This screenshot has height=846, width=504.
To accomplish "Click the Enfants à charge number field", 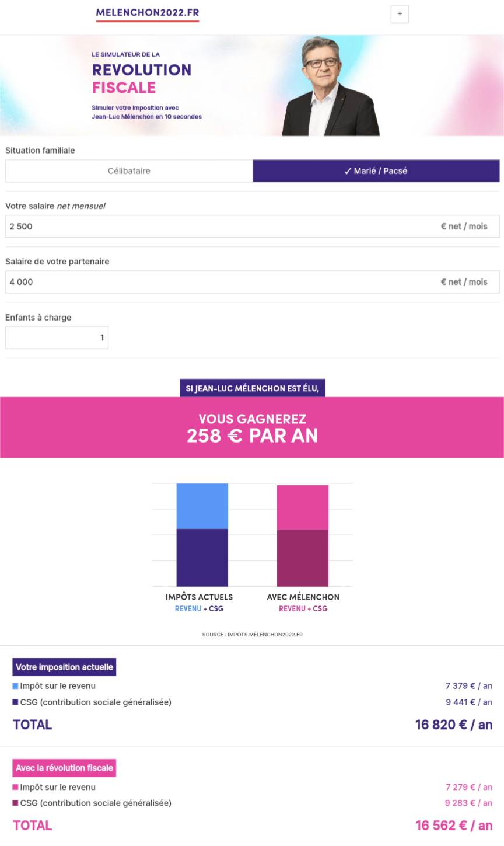I will [57, 337].
